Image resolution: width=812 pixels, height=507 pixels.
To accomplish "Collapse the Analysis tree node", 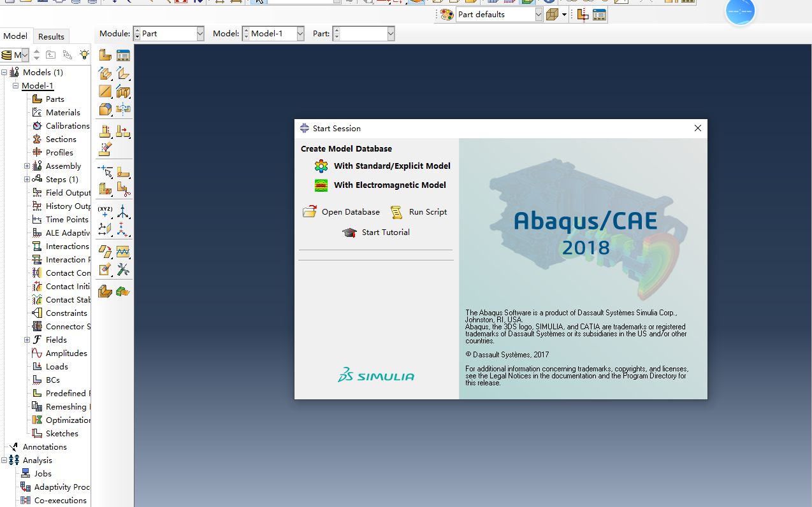I will point(4,460).
